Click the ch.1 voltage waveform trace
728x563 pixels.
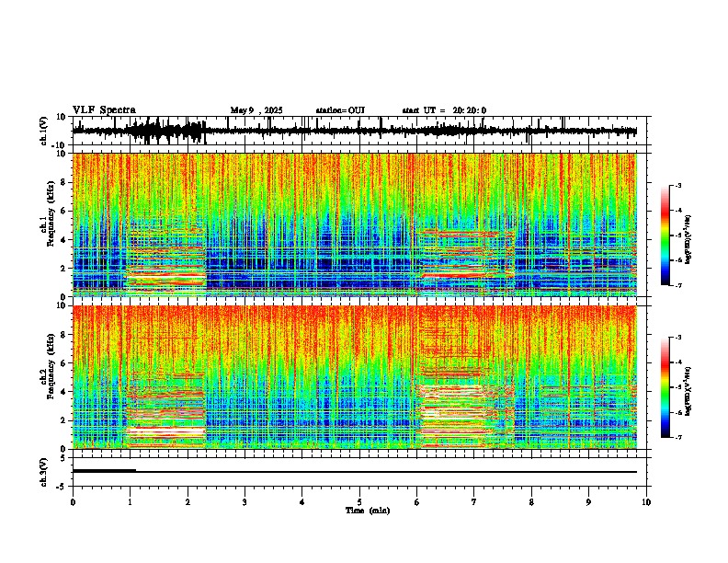(354, 131)
